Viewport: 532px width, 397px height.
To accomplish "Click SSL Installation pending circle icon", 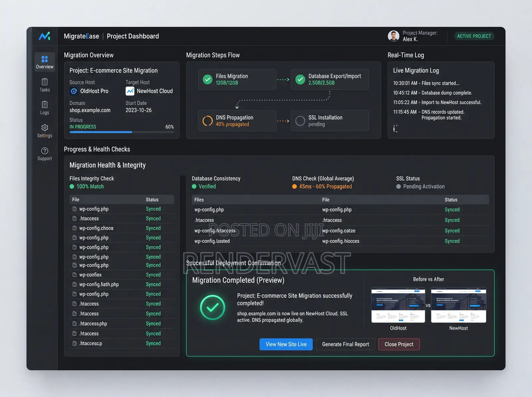I will tap(300, 121).
